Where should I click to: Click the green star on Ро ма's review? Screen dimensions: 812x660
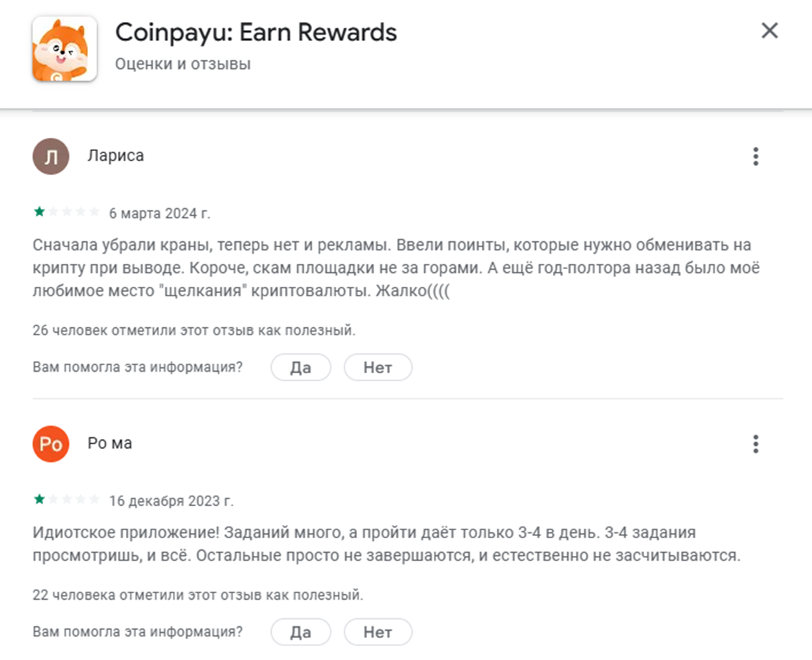point(39,500)
